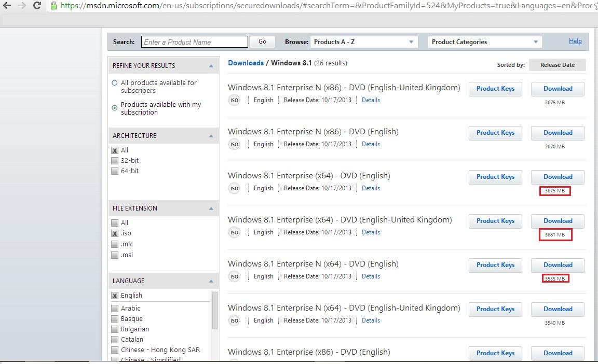The width and height of the screenshot is (598, 364).
Task: Download Enterprise N (x86) English-United Kingdom ISO
Action: (x=558, y=89)
